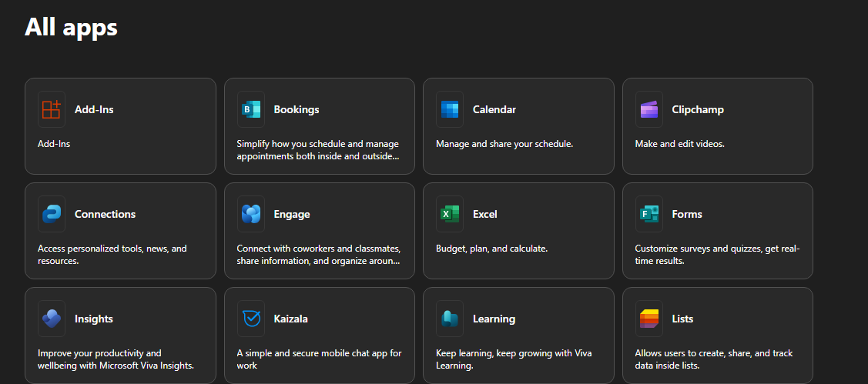Image resolution: width=868 pixels, height=384 pixels.
Task: Select the Learning app icon
Action: point(450,319)
